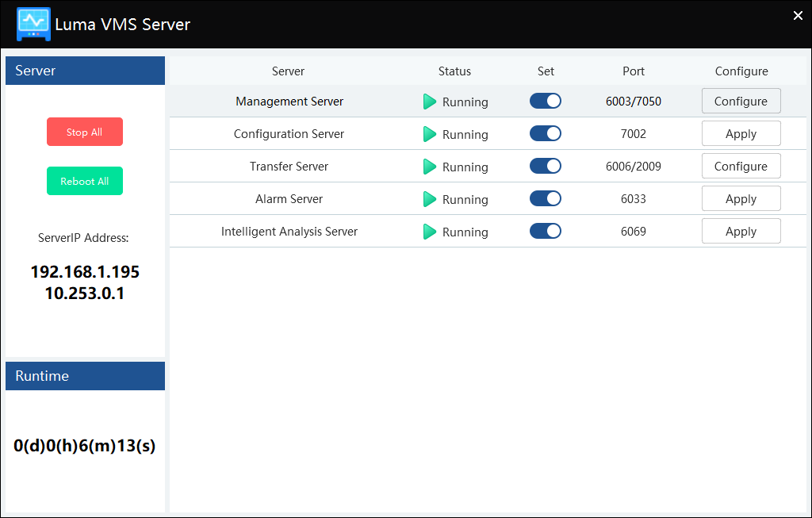This screenshot has width=812, height=518.
Task: Select the Alarm Server row name
Action: tap(289, 199)
